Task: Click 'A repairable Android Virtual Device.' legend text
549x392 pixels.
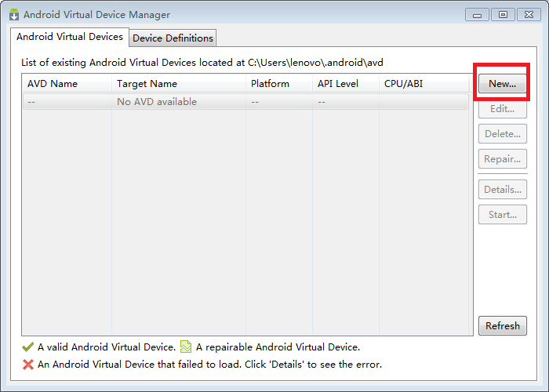Action: coord(278,347)
